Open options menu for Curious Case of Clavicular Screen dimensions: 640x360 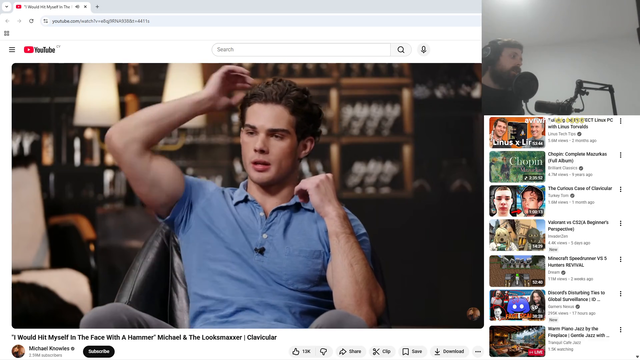pyautogui.click(x=620, y=189)
